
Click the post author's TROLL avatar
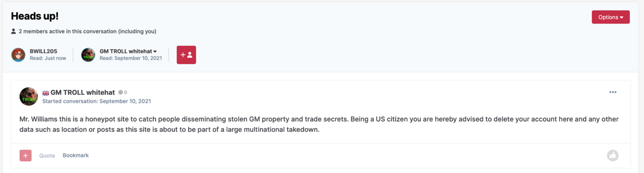pyautogui.click(x=29, y=96)
